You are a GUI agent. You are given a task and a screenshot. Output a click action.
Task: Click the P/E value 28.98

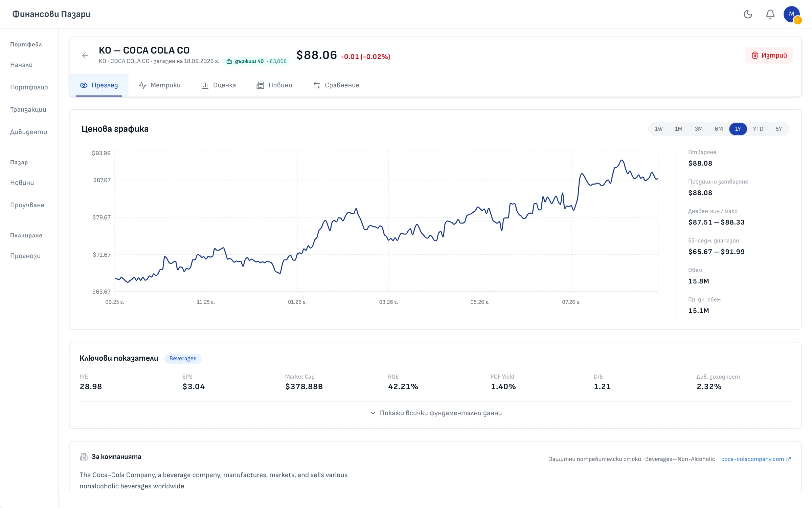tap(91, 387)
